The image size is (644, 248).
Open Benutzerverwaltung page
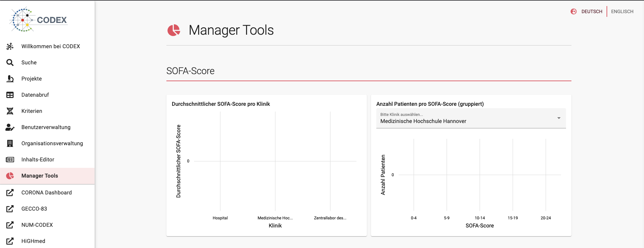pyautogui.click(x=47, y=127)
